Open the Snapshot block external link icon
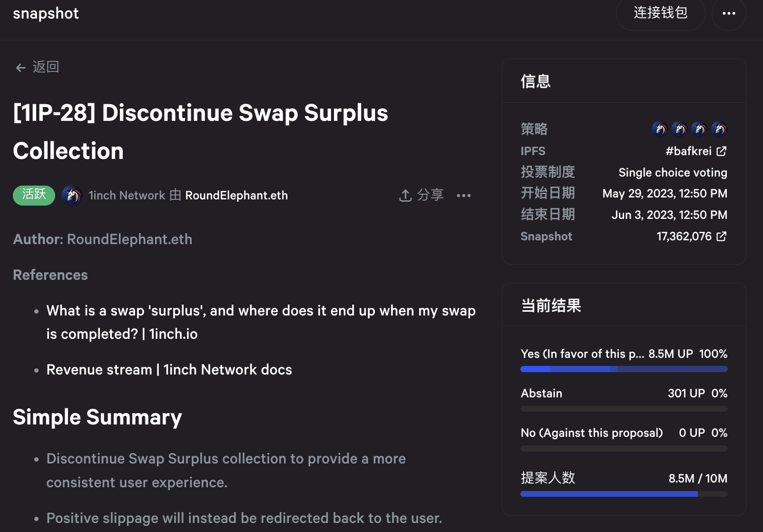 point(722,236)
